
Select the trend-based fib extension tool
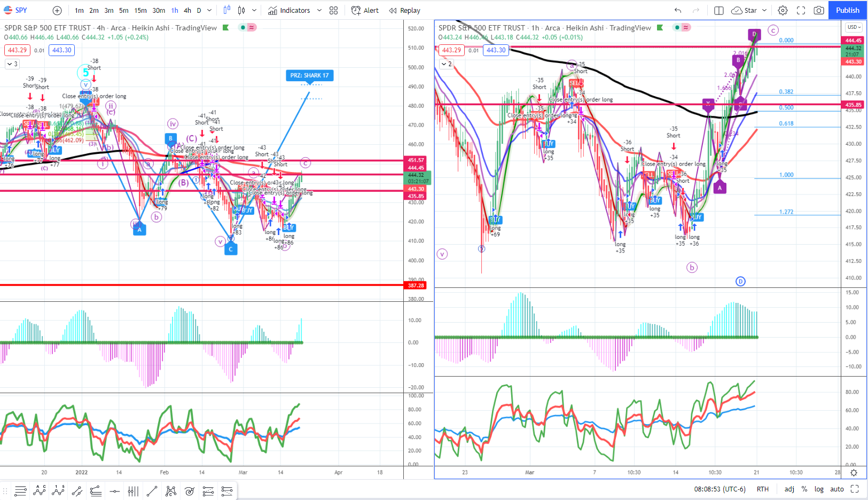point(96,491)
